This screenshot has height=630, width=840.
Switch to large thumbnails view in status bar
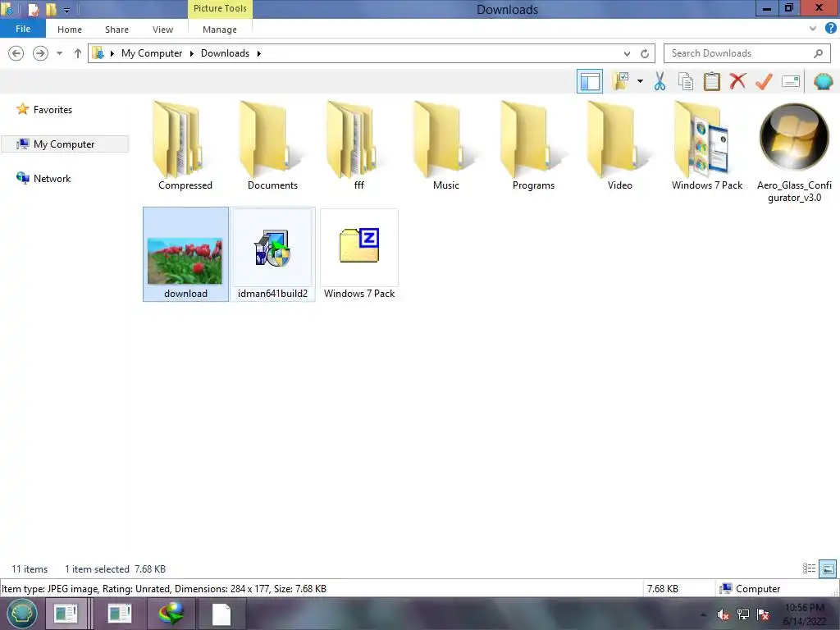pyautogui.click(x=828, y=568)
